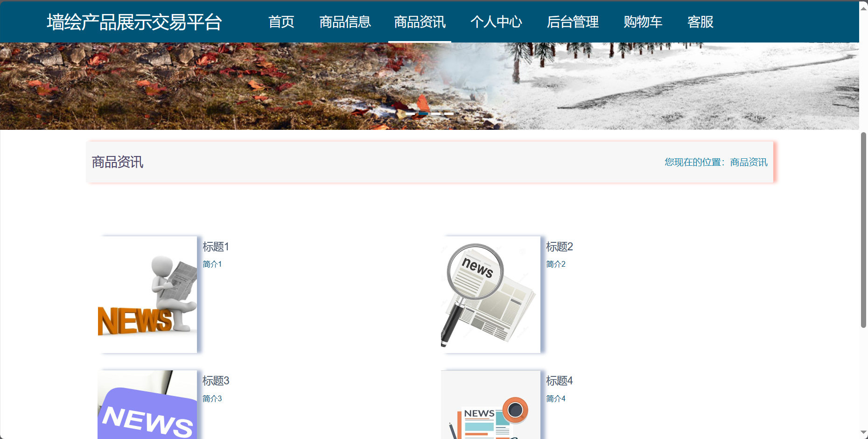Open 个人中心 from the navbar

coord(496,22)
